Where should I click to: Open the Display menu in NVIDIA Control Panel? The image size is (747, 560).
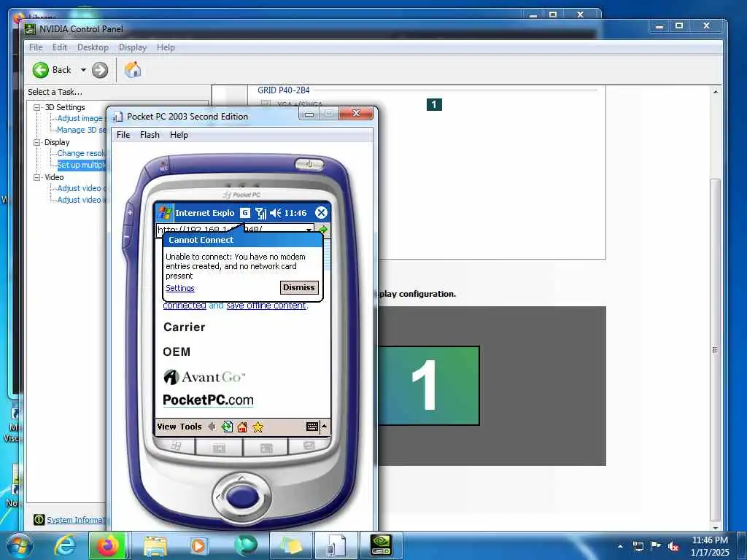pos(133,47)
